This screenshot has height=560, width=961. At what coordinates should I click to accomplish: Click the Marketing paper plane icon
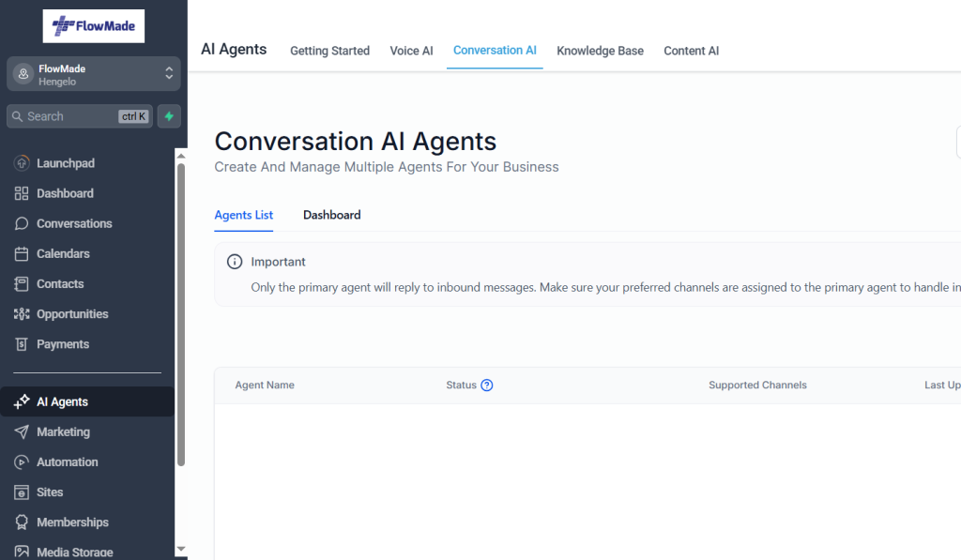point(22,431)
